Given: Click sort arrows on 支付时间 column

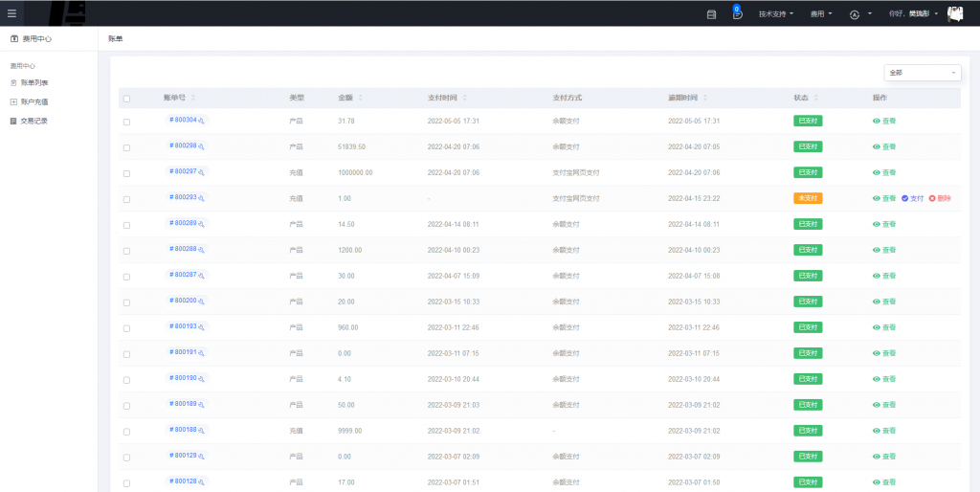Looking at the screenshot, I should [465, 98].
